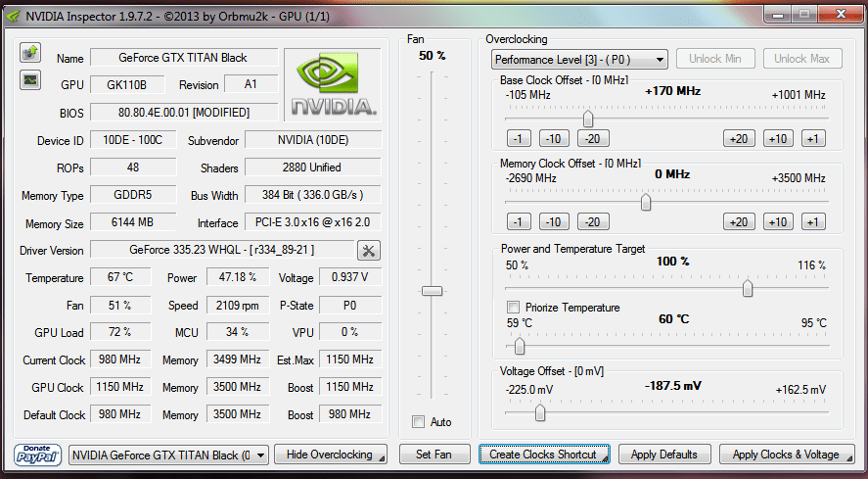This screenshot has height=479, width=868.
Task: Click the Memory Clock Offset slider handle
Action: coord(646,203)
